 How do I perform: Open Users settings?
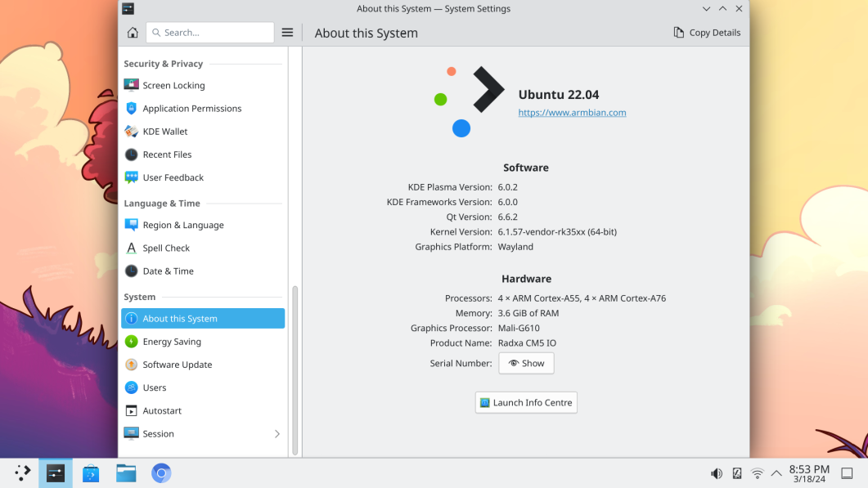[203, 387]
